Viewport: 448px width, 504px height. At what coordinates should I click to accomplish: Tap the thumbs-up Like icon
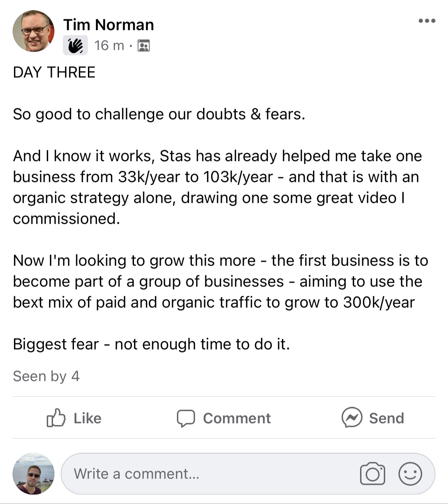(56, 418)
